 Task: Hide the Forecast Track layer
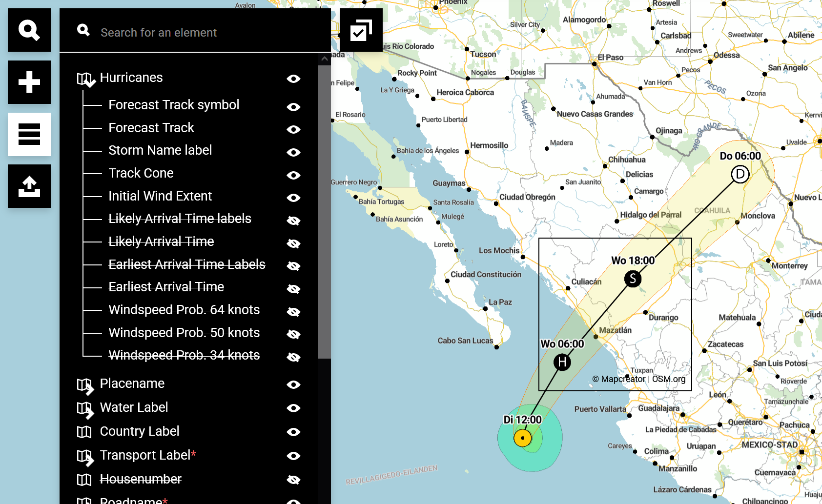[293, 129]
